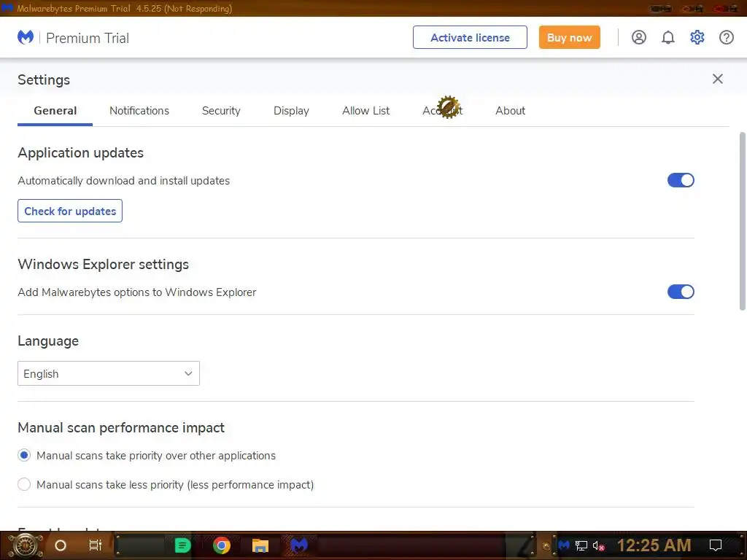Open the notifications bell icon
The height and width of the screenshot is (560, 747).
pos(668,37)
